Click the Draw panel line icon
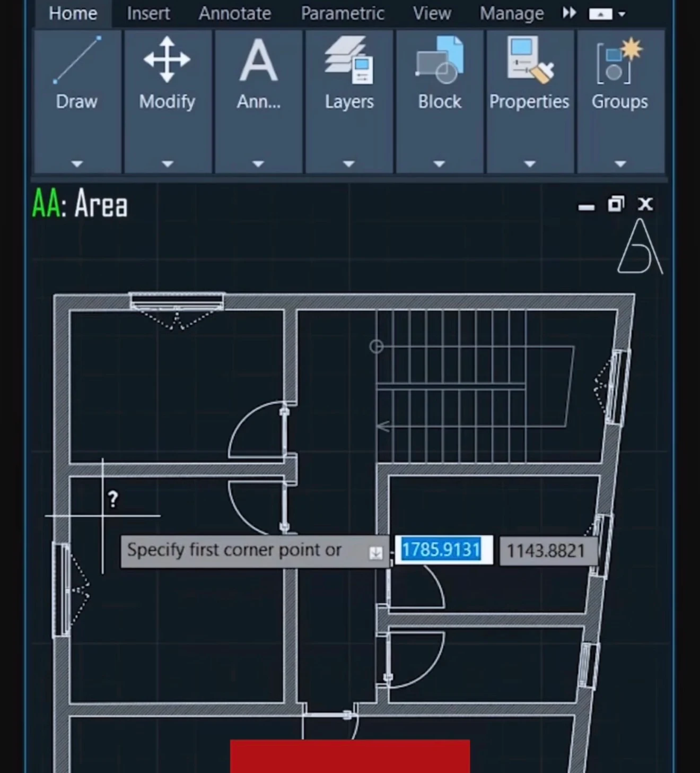The height and width of the screenshot is (773, 700). click(x=77, y=60)
